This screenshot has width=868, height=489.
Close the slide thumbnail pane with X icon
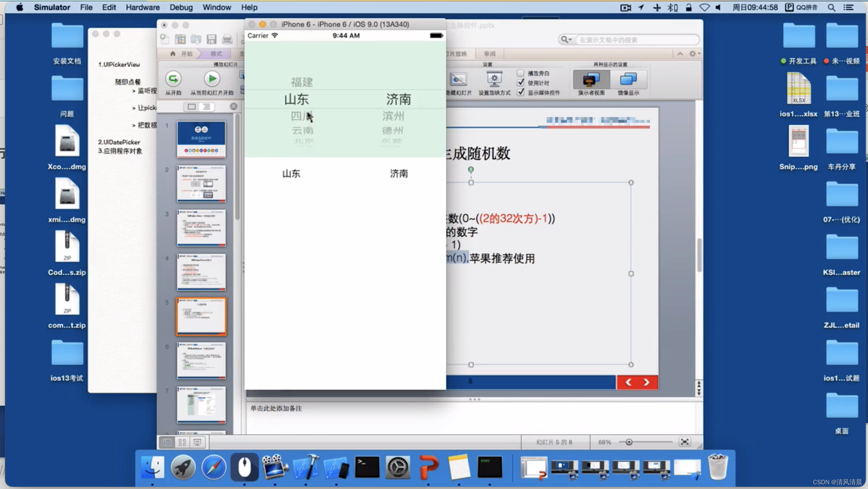(x=233, y=107)
